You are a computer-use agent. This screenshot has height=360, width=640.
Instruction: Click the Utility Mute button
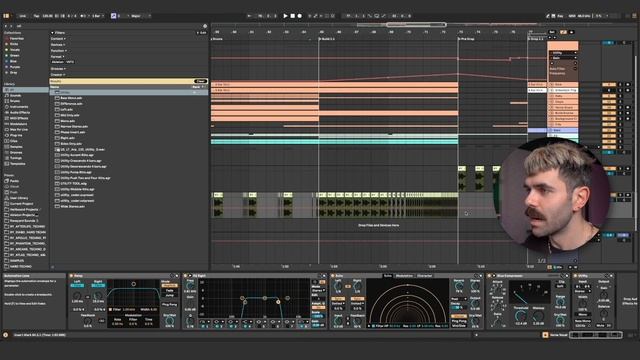tap(600, 325)
